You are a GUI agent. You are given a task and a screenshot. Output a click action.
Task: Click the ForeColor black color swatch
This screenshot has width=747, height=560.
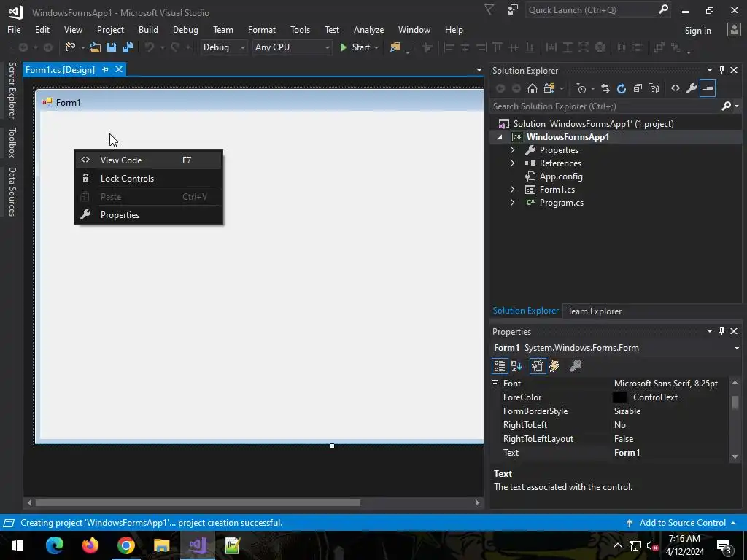[x=619, y=397]
